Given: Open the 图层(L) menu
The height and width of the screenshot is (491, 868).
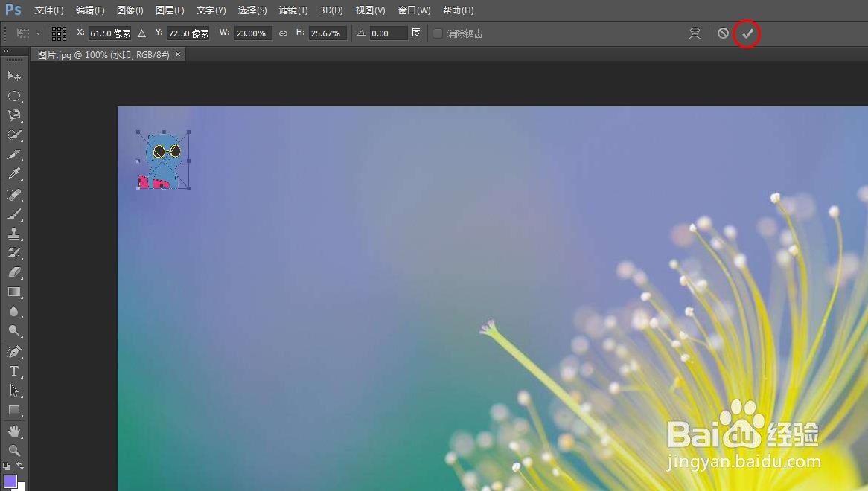Looking at the screenshot, I should tap(170, 10).
